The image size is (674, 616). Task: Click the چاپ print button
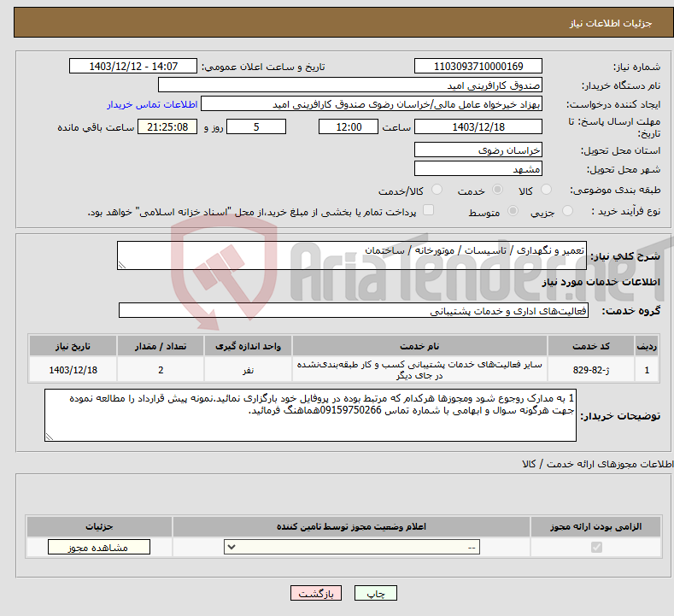[375, 593]
